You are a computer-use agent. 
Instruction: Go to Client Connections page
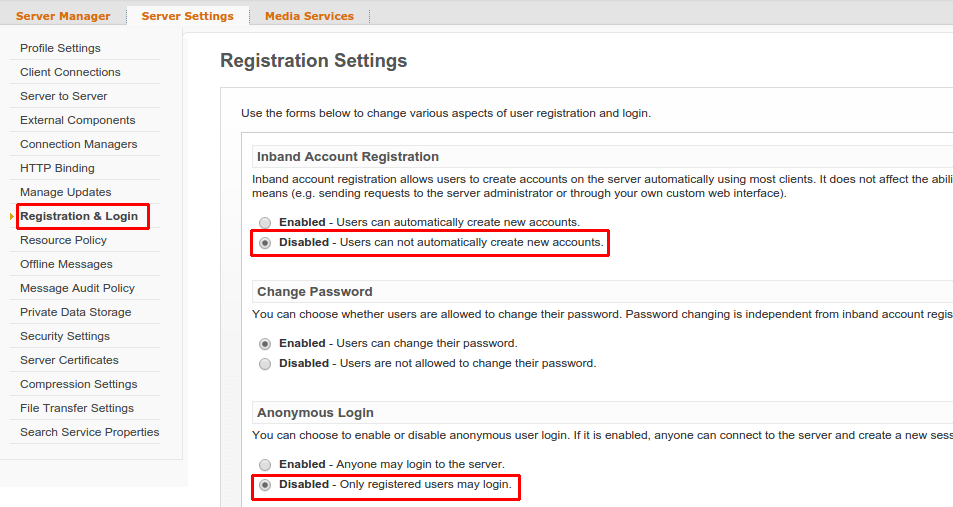tap(71, 72)
